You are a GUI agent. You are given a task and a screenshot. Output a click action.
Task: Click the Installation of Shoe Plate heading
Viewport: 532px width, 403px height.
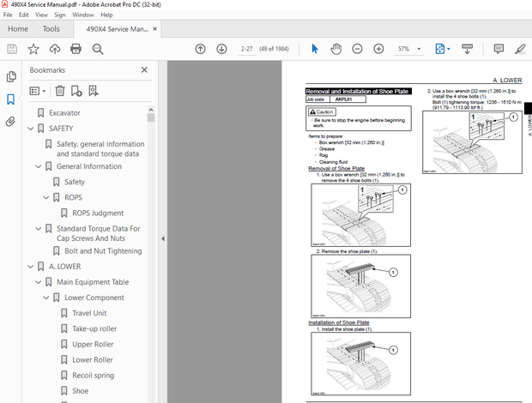[x=339, y=322]
